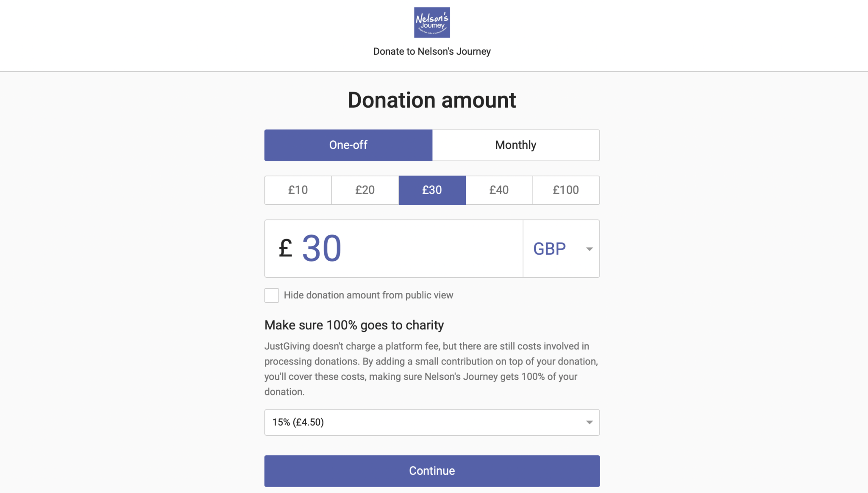Toggle hide donation amount from public
The image size is (868, 493).
coord(271,295)
